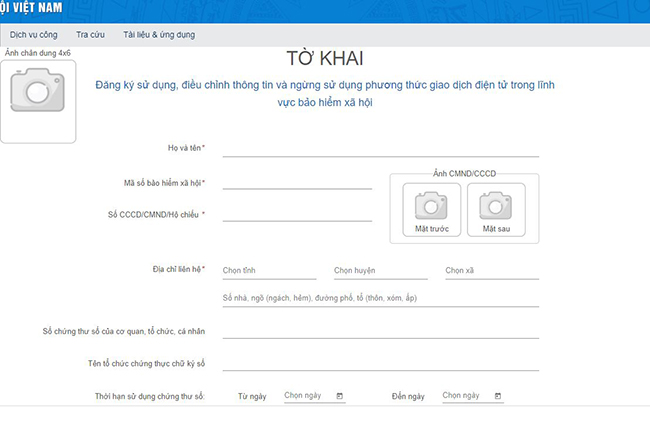650x426 pixels.
Task: Select the 'Tra cứu' menu item
Action: 91,35
